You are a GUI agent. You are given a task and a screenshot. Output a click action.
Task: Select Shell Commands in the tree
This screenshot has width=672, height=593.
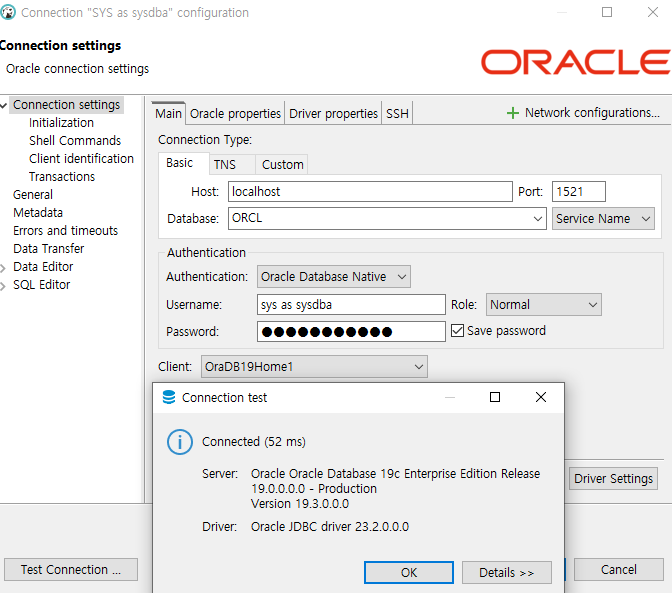tap(75, 141)
